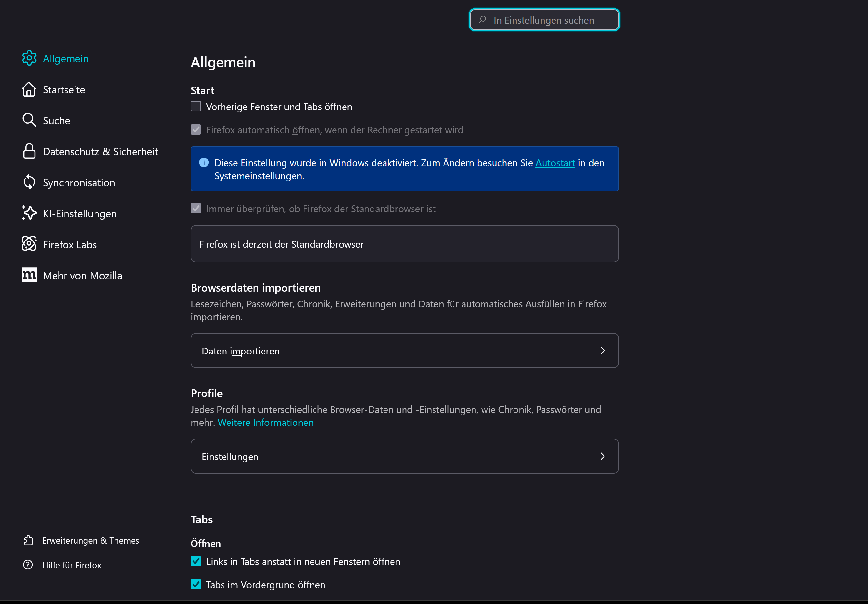This screenshot has height=604, width=868.
Task: Click the 'Start' section heading
Action: click(202, 90)
